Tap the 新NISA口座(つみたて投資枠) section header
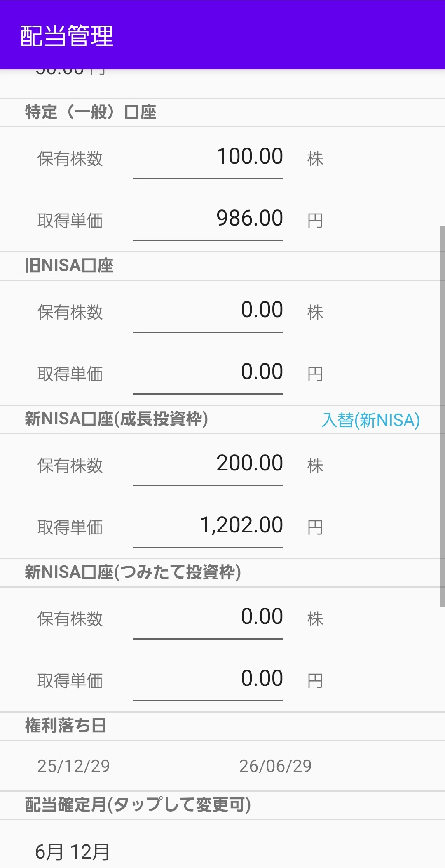Image resolution: width=445 pixels, height=868 pixels. pyautogui.click(x=133, y=572)
